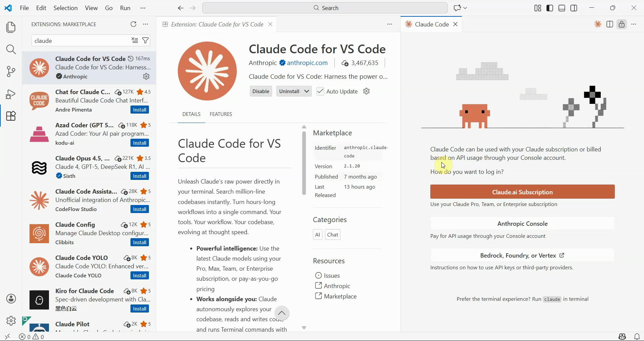The width and height of the screenshot is (644, 341).
Task: Open the Run and Debug view
Action: [x=11, y=94]
